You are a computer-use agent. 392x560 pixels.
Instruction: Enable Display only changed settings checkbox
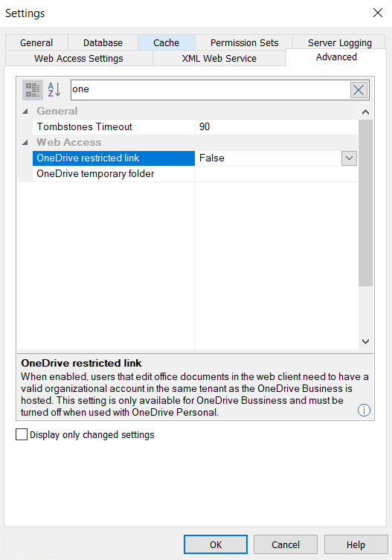coord(22,434)
